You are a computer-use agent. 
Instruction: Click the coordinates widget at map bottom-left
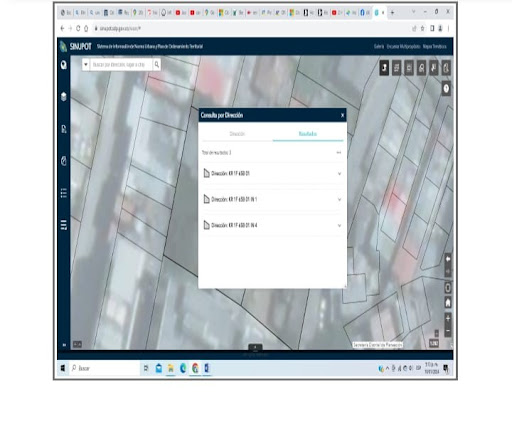tap(77, 344)
